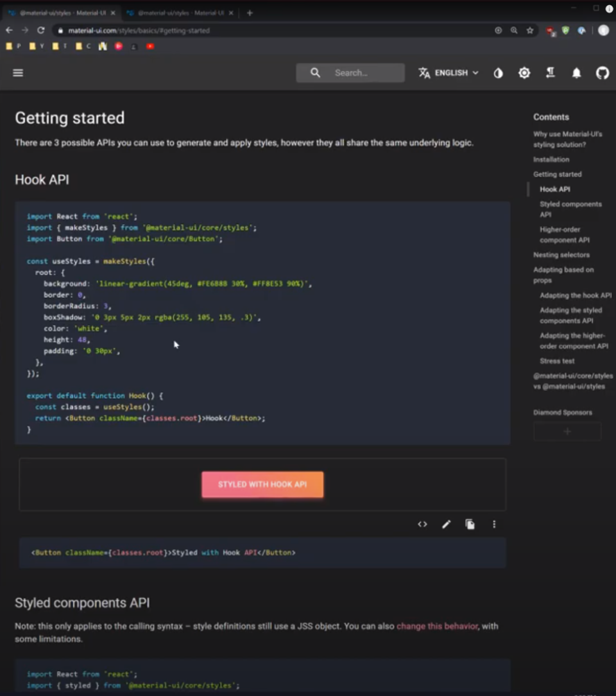The height and width of the screenshot is (696, 616).
Task: Close the first browser tab
Action: pyautogui.click(x=113, y=13)
